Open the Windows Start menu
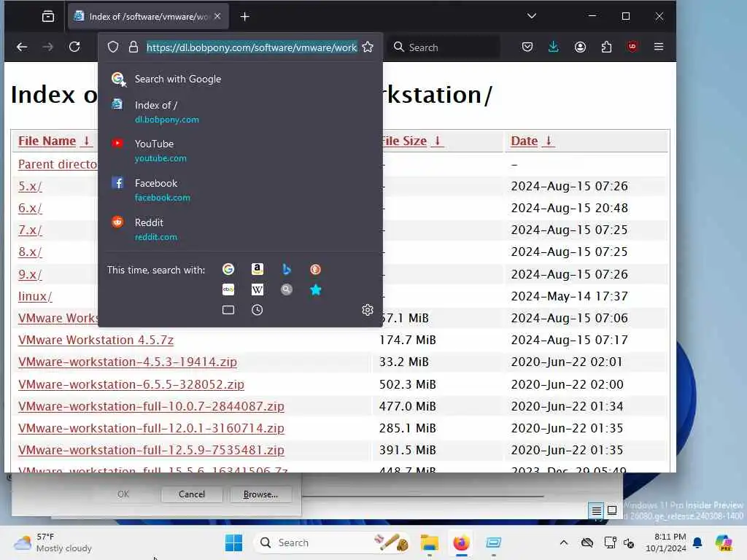The height and width of the screenshot is (560, 747). 233,542
